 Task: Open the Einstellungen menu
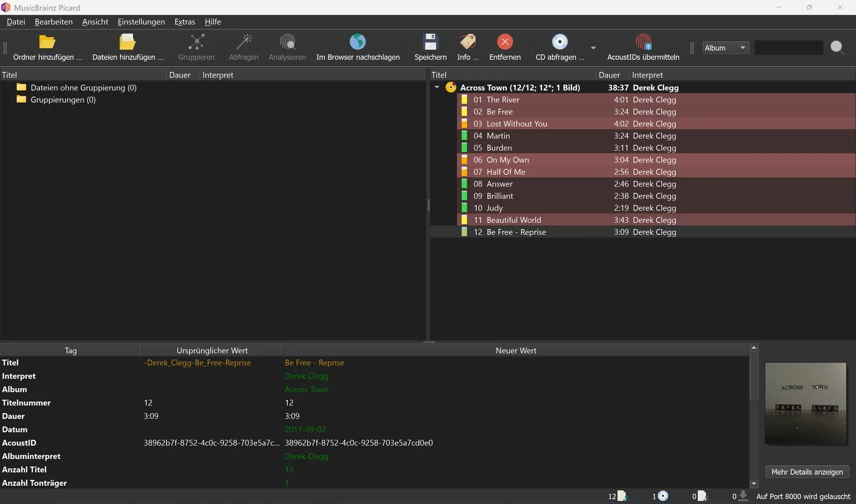tap(141, 22)
